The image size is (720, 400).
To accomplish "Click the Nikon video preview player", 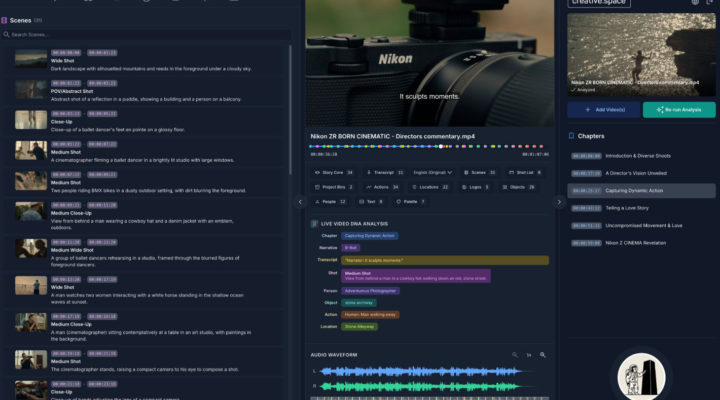I will 430,63.
